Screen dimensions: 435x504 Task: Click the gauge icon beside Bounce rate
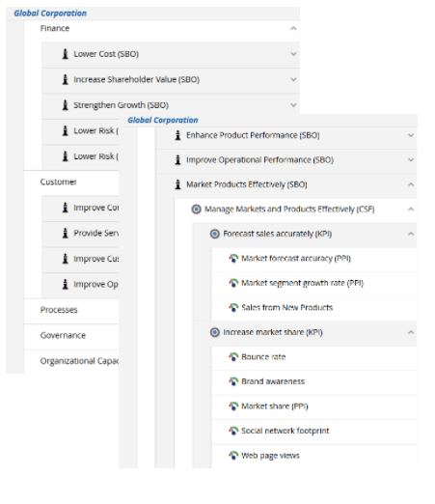tap(233, 356)
